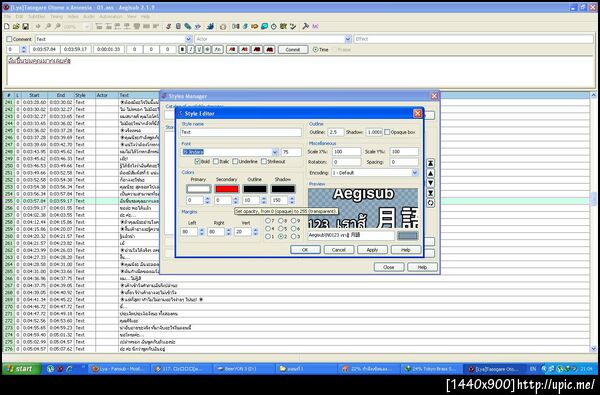Click the Styles Manager toolbar icon
The width and height of the screenshot is (600, 395).
[x=168, y=26]
